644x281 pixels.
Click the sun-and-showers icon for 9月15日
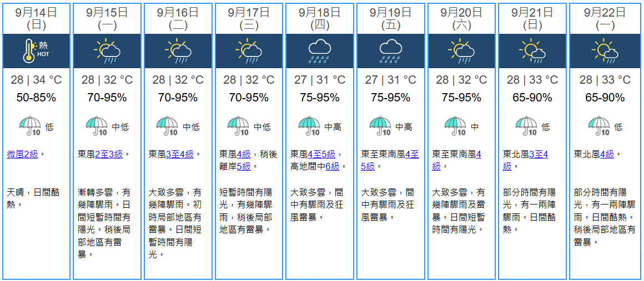pyautogui.click(x=108, y=51)
